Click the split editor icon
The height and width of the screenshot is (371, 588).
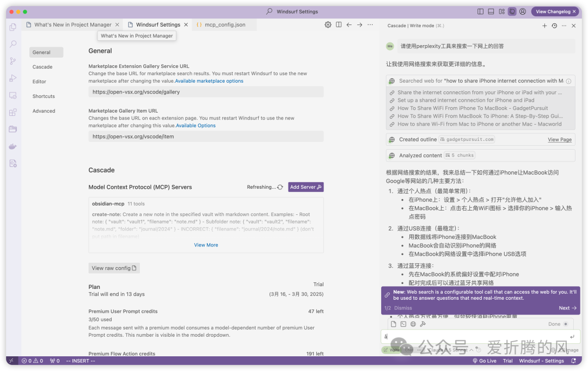[x=339, y=24]
